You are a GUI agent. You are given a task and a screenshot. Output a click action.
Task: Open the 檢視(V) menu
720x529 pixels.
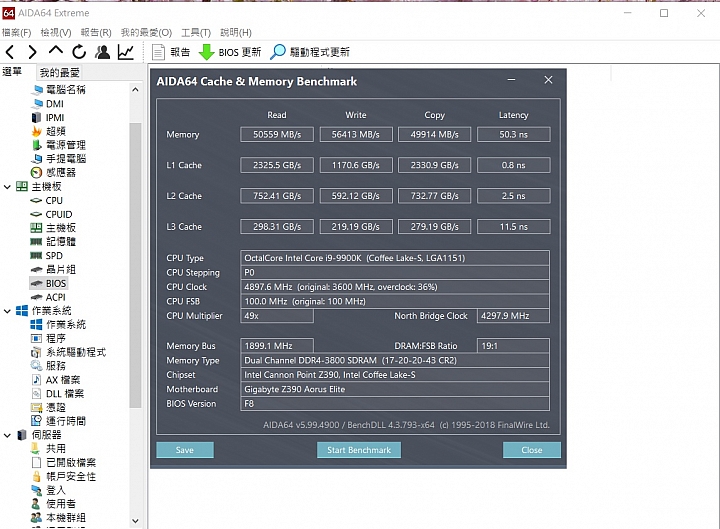tap(56, 33)
